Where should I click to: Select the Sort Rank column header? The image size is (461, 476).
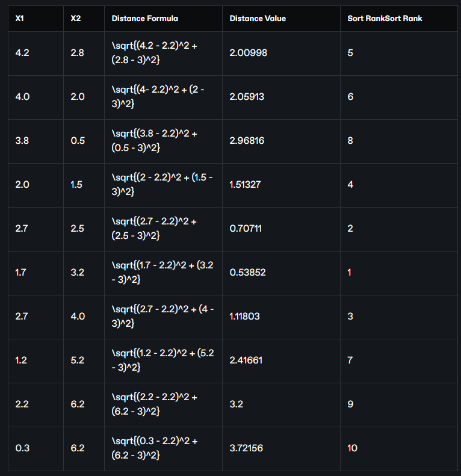(385, 19)
